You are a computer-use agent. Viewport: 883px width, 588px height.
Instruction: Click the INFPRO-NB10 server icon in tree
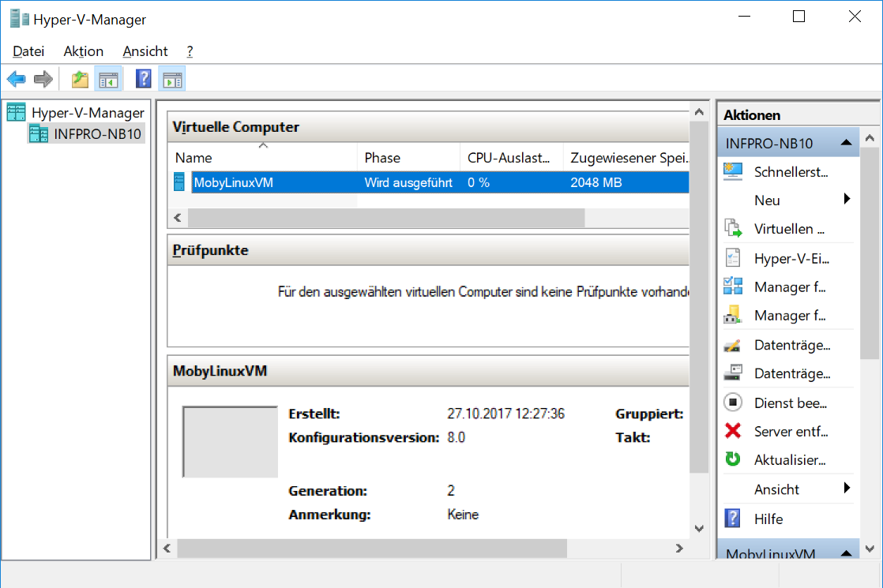[x=39, y=134]
